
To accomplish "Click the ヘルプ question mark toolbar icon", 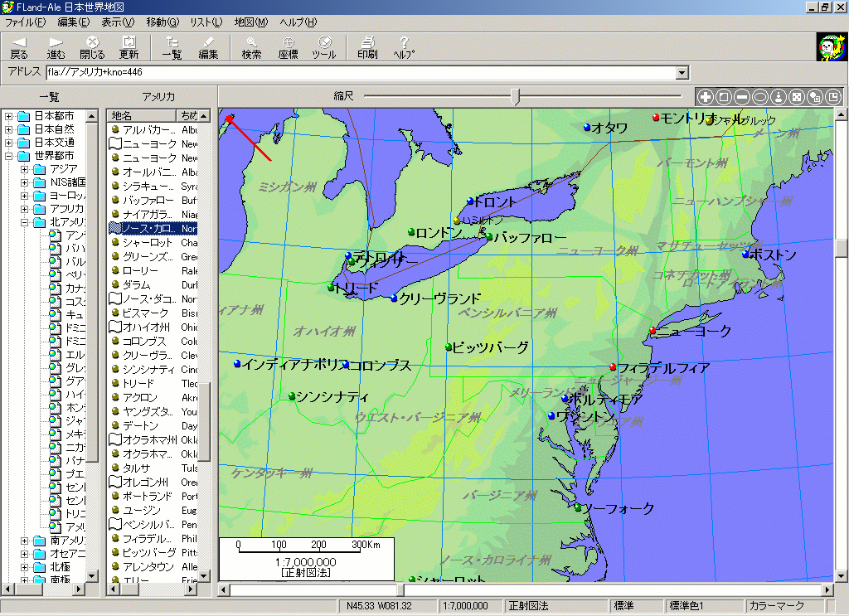I will coord(404,47).
